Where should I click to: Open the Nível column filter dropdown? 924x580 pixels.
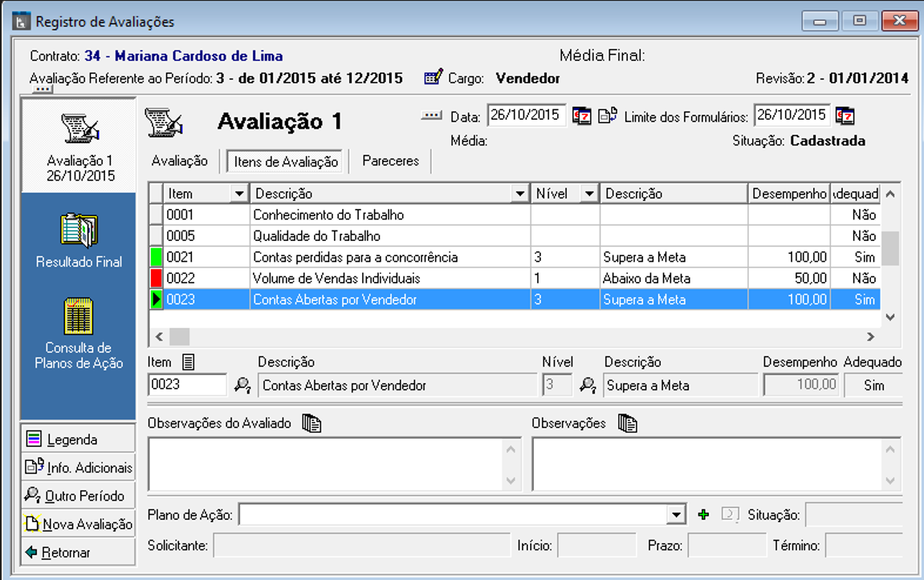click(x=589, y=194)
